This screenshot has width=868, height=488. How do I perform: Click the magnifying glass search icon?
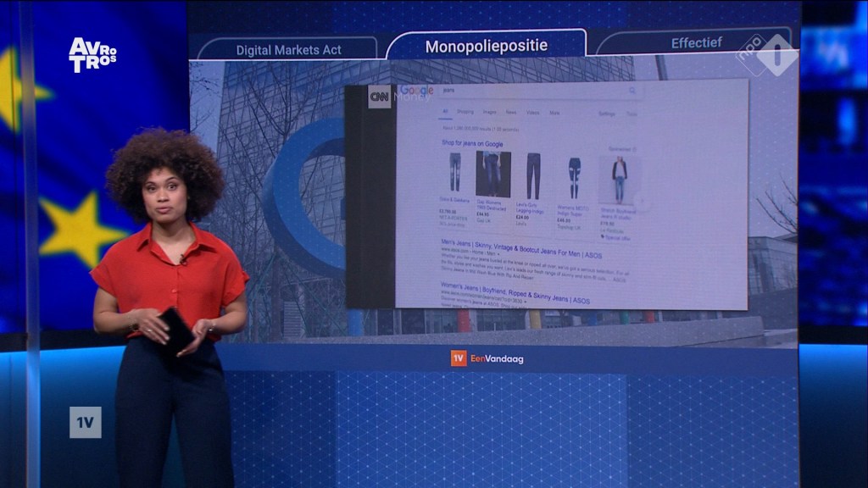(x=632, y=90)
